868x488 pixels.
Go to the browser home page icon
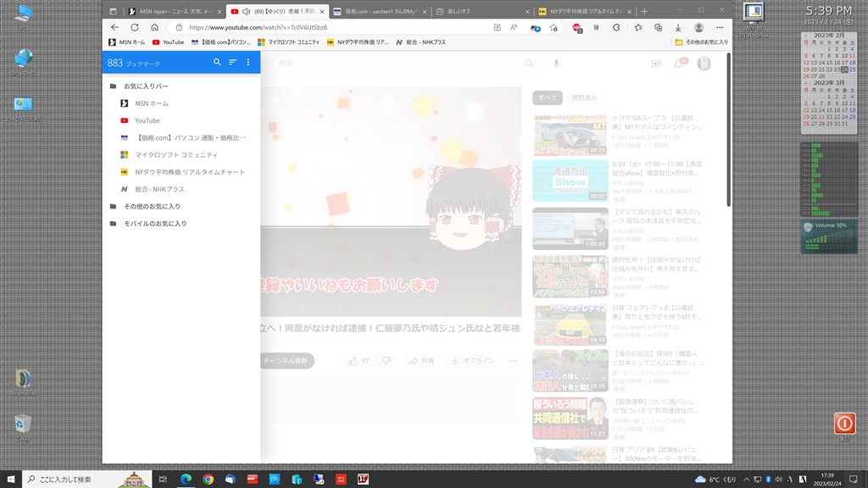pyautogui.click(x=154, y=27)
